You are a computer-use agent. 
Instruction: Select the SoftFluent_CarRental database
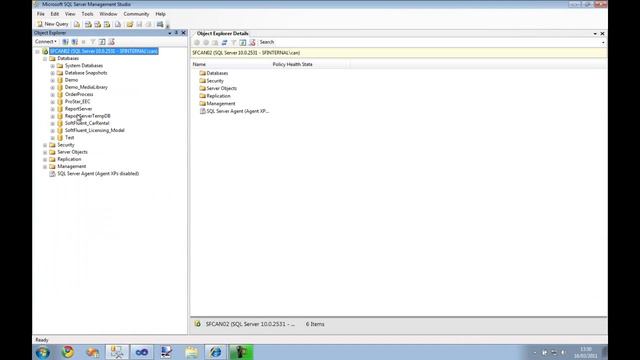[87, 123]
